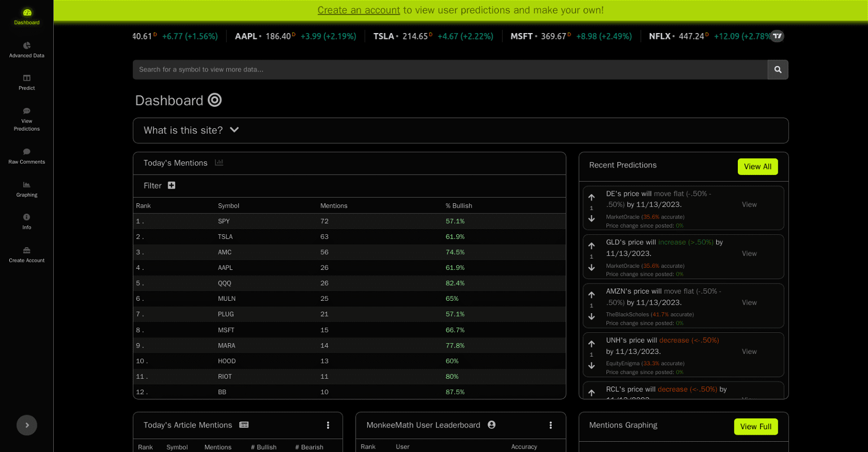Screen dimensions: 868x452
Task: Open View Predictions in sidebar
Action: click(27, 120)
